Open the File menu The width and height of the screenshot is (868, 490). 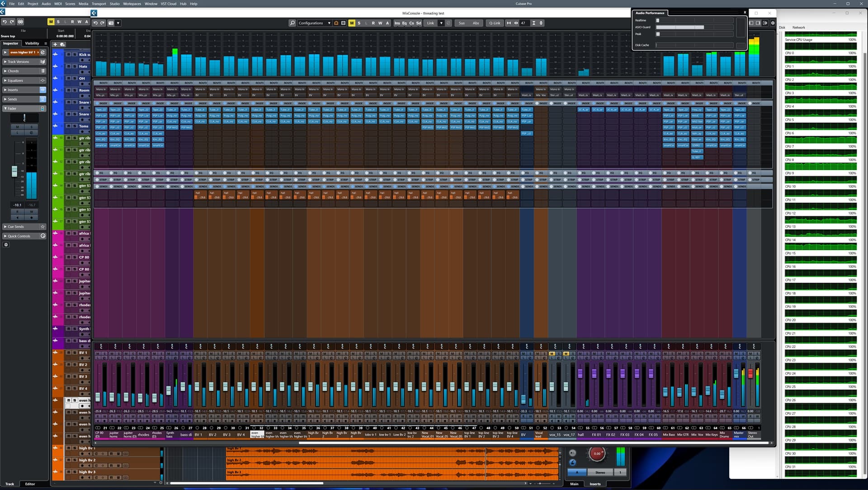click(x=12, y=4)
